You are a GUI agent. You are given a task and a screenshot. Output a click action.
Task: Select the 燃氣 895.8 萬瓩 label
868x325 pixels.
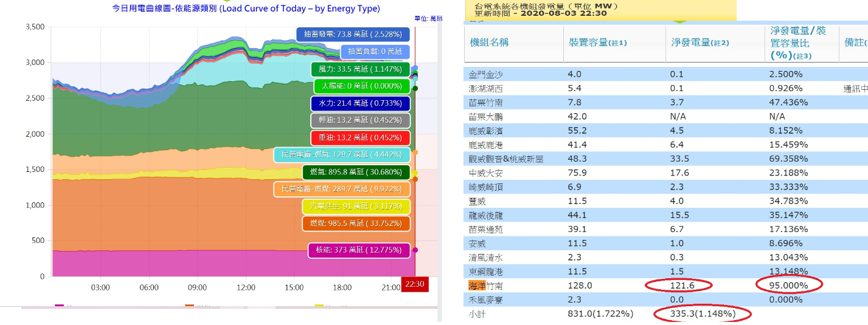[x=356, y=173]
